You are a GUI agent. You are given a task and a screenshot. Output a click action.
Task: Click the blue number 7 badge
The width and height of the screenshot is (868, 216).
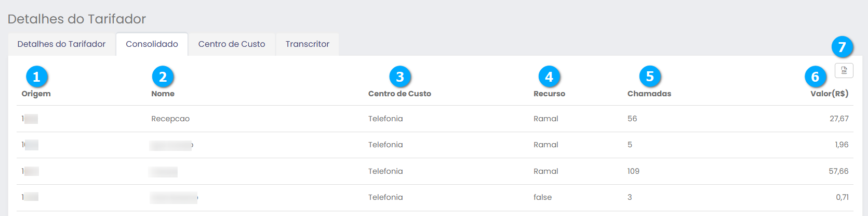(x=842, y=47)
